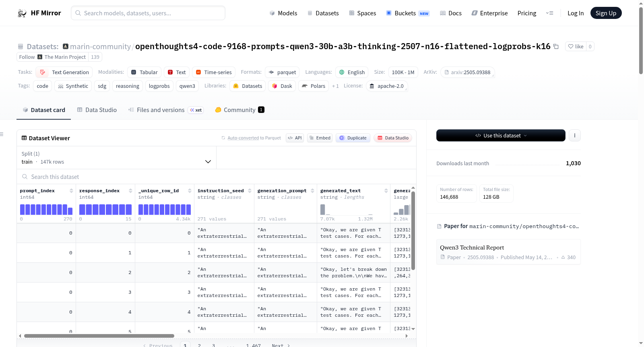
Task: Expand additional libraries with +1
Action: (335, 86)
